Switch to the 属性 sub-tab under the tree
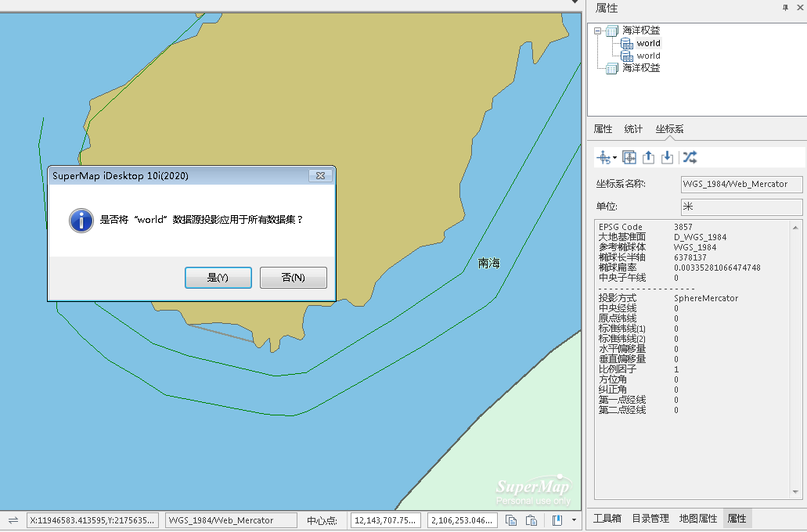This screenshot has width=807, height=532. coord(603,129)
